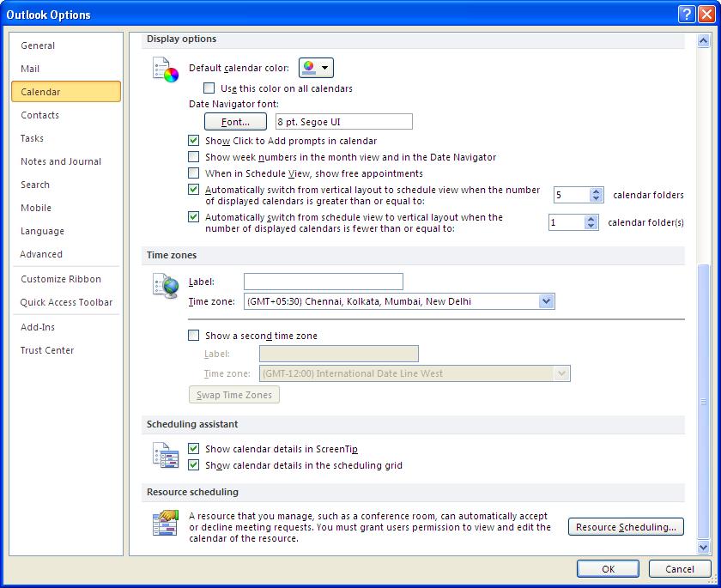This screenshot has height=588, width=721.
Task: Click the vertical scrollbar thumb
Action: point(703,402)
